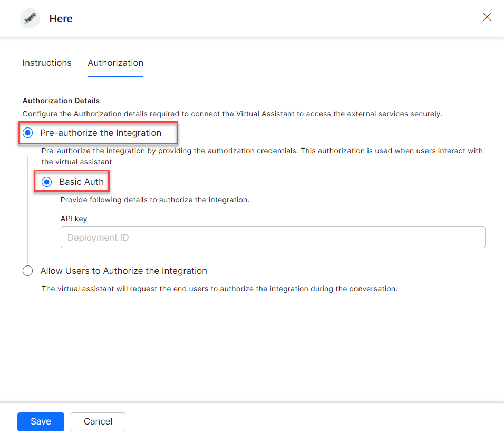Image resolution: width=504 pixels, height=434 pixels.
Task: Open the Authorization tab
Action: 115,63
